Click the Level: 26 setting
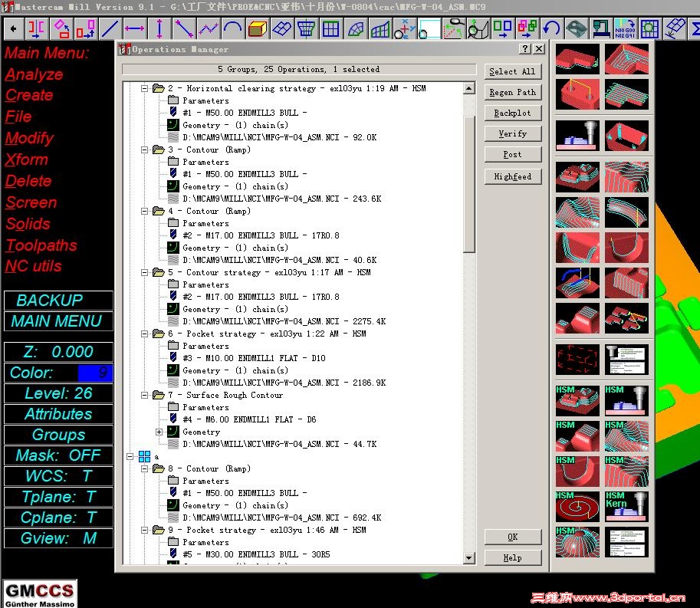The height and width of the screenshot is (608, 700). 58,393
